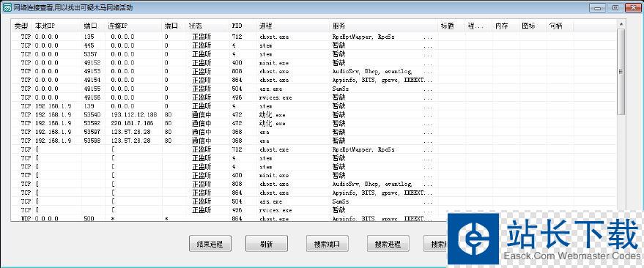Click remote IP "220.181.7.186"
The height and width of the screenshot is (268, 644).
point(133,123)
